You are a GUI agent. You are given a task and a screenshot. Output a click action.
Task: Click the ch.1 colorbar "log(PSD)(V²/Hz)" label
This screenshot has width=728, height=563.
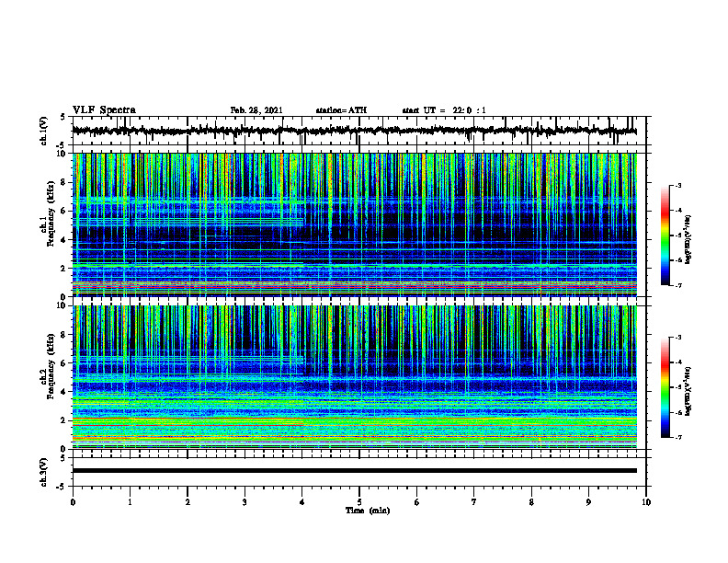pyautogui.click(x=688, y=239)
